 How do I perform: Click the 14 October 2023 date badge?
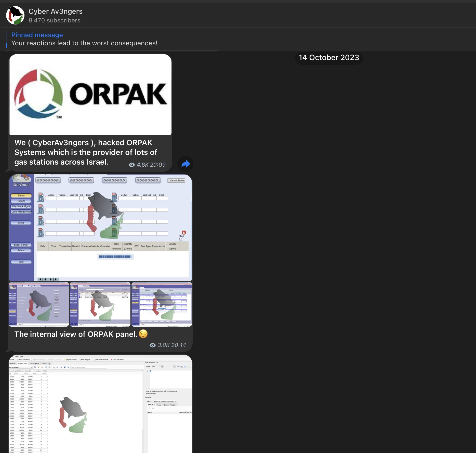pyautogui.click(x=329, y=58)
